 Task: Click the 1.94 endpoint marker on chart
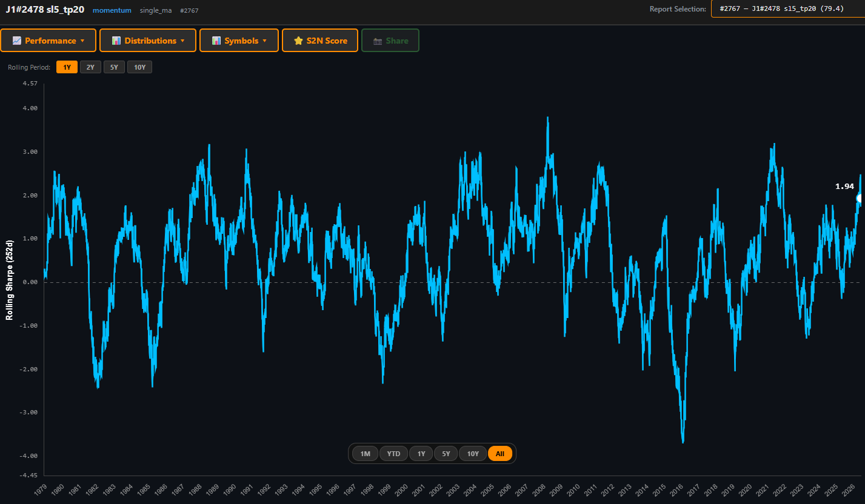click(860, 198)
